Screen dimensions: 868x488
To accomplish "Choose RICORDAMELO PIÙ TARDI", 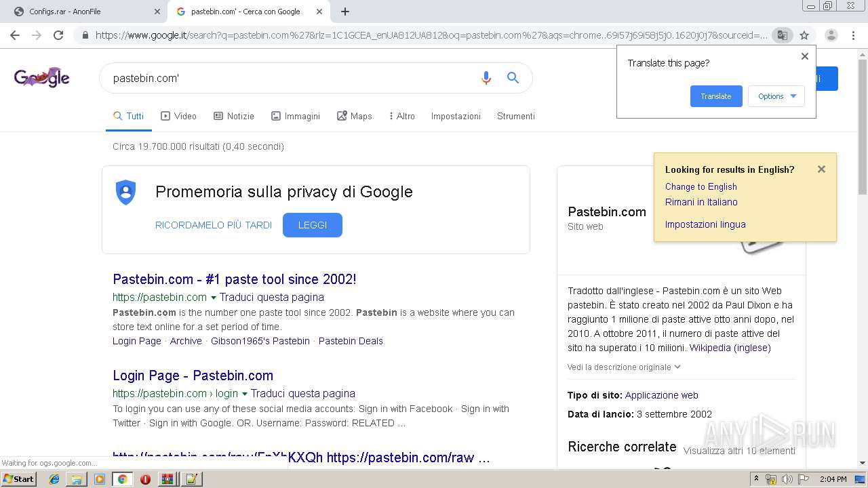I will tap(214, 225).
